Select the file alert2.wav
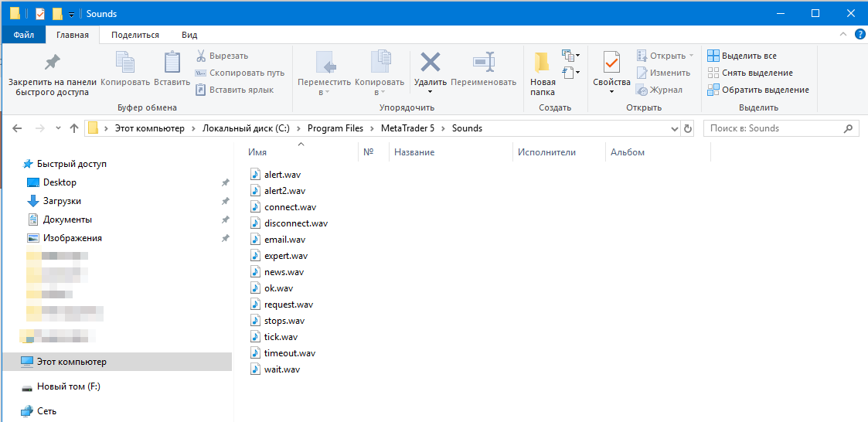The image size is (868, 422). pyautogui.click(x=284, y=190)
